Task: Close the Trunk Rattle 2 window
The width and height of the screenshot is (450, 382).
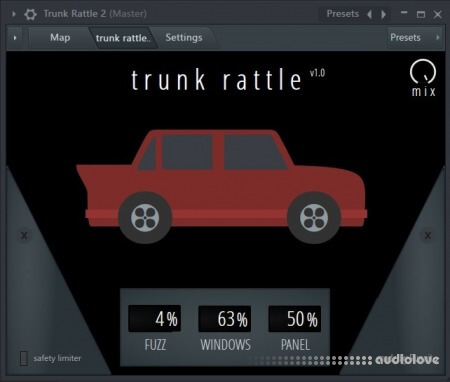Action: [438, 14]
